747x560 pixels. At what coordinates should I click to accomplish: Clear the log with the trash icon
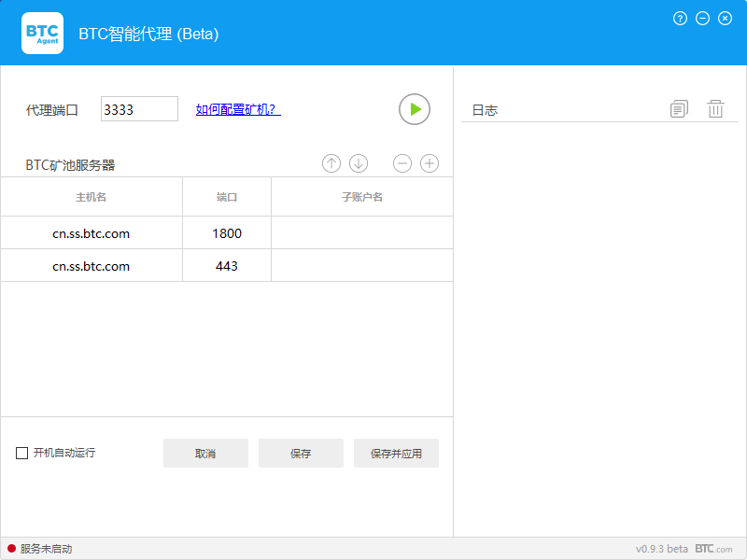[x=715, y=109]
